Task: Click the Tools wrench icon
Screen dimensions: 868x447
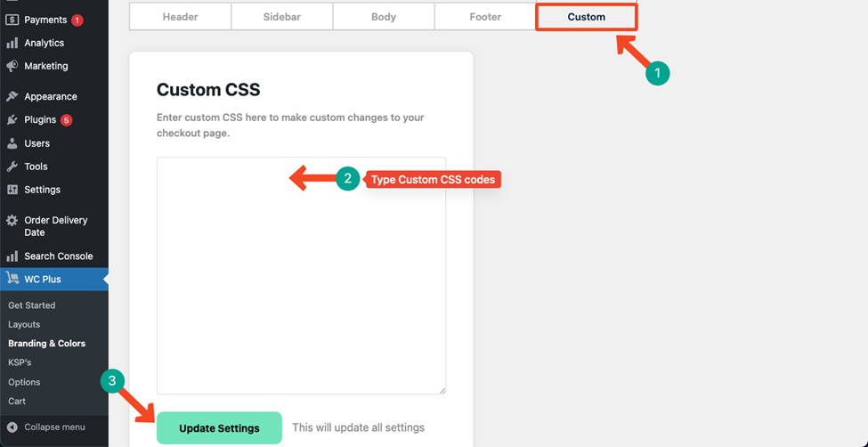Action: point(12,167)
